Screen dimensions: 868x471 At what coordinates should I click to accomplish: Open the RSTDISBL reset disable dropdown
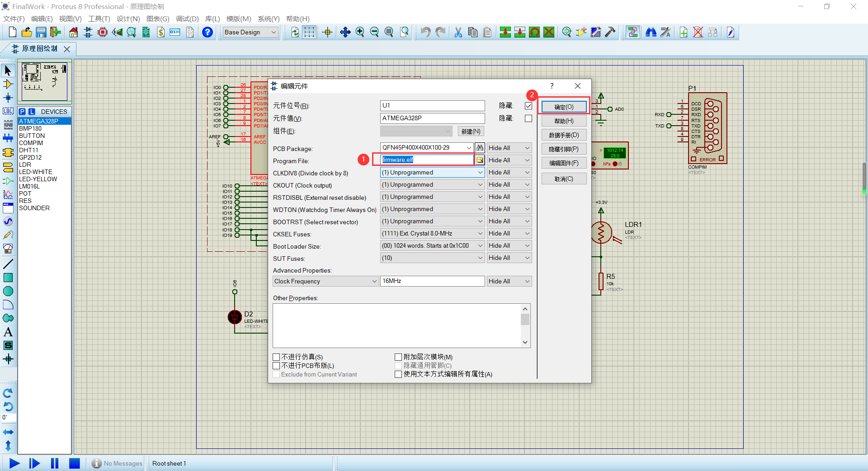point(433,197)
